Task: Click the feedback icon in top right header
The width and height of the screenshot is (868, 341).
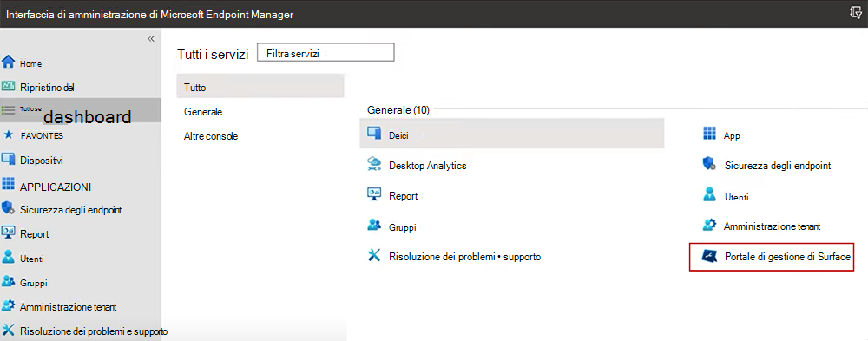Action: pyautogui.click(x=855, y=13)
